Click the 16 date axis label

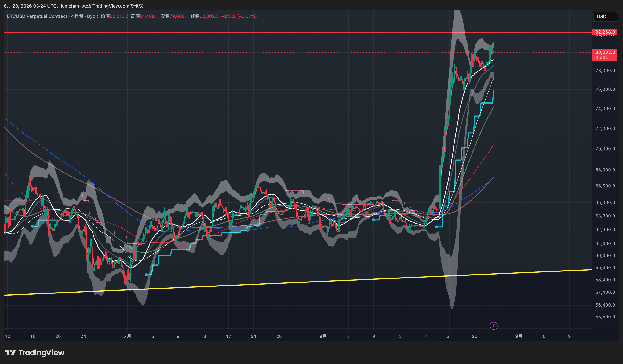pyautogui.click(x=33, y=336)
